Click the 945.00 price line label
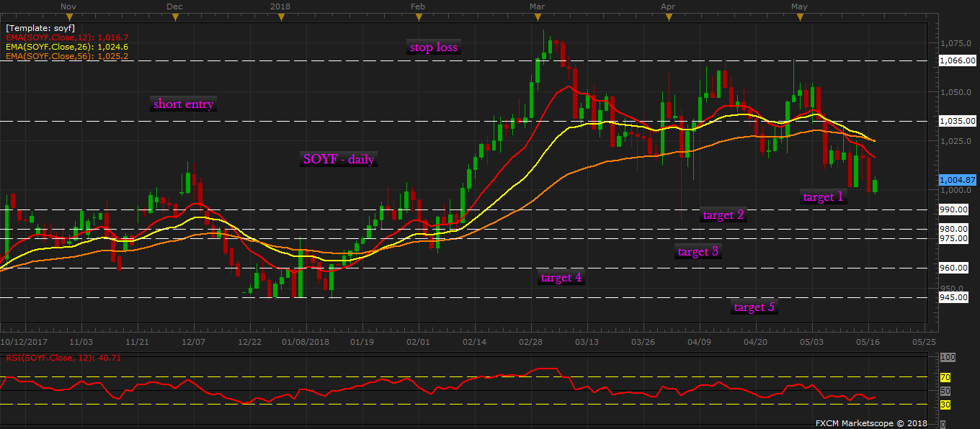This screenshot has height=429, width=980. [x=953, y=297]
